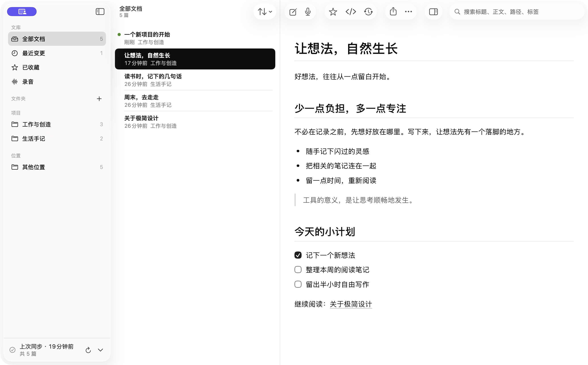The width and height of the screenshot is (588, 365).
Task: Add a new folder with plus icon
Action: click(99, 99)
